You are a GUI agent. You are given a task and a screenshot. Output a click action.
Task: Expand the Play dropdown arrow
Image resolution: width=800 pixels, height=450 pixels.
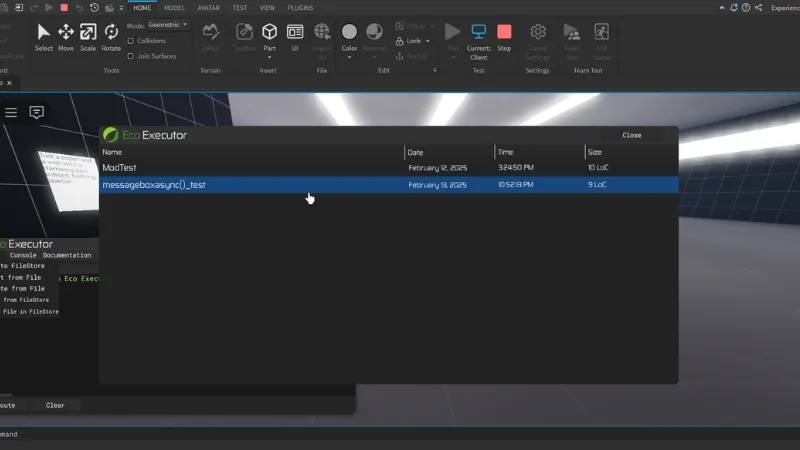453,57
